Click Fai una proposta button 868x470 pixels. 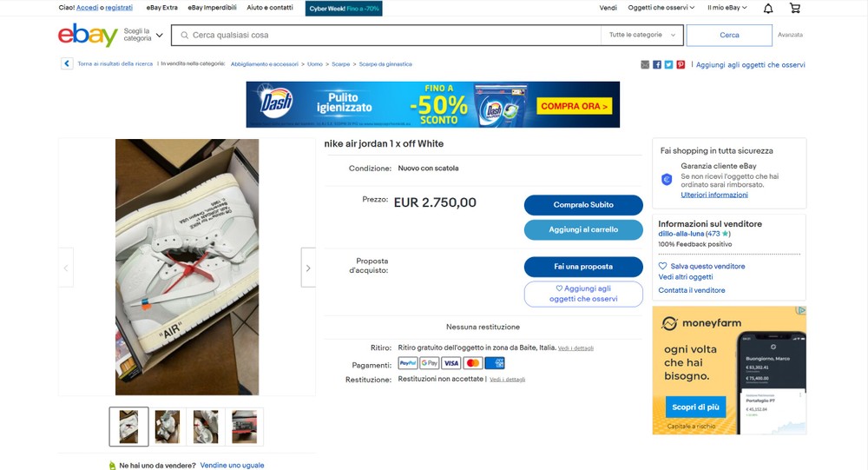pyautogui.click(x=583, y=267)
